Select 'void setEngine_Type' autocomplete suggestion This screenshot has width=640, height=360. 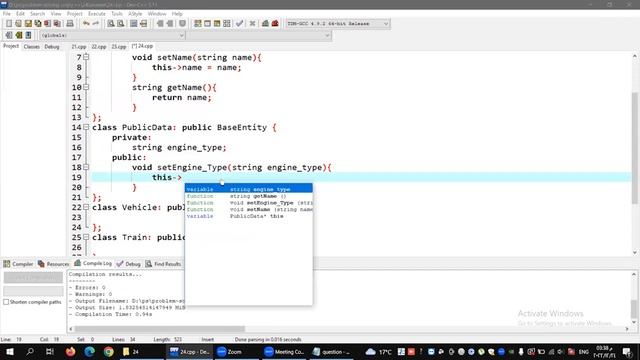[249, 202]
